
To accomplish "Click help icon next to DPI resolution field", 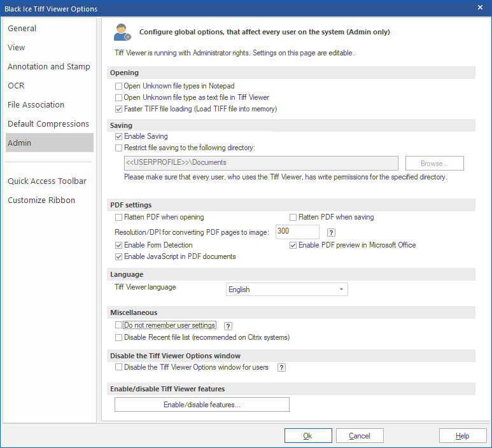I will click(x=331, y=232).
